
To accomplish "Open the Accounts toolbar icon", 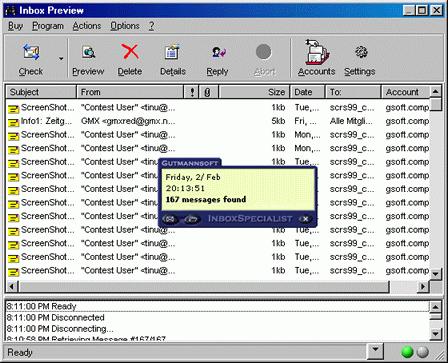I will click(317, 52).
